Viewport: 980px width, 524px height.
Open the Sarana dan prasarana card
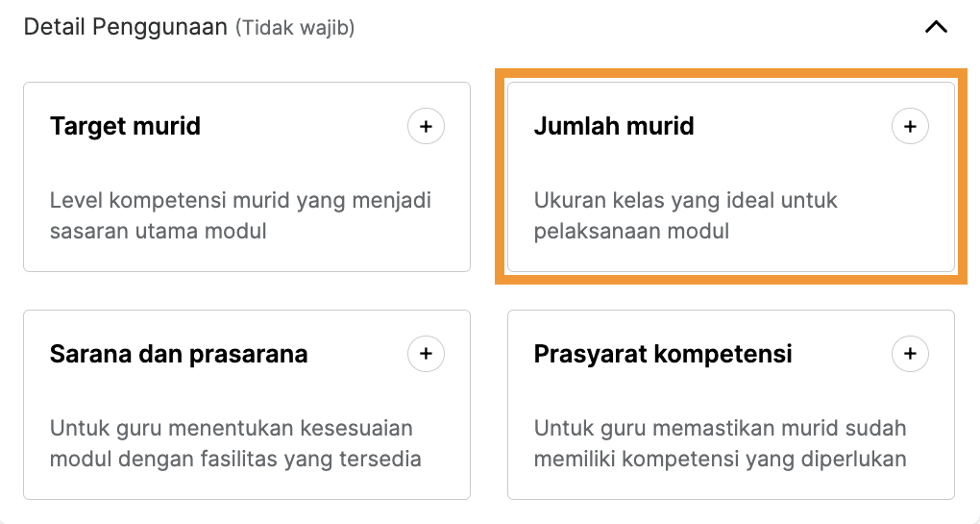click(247, 405)
